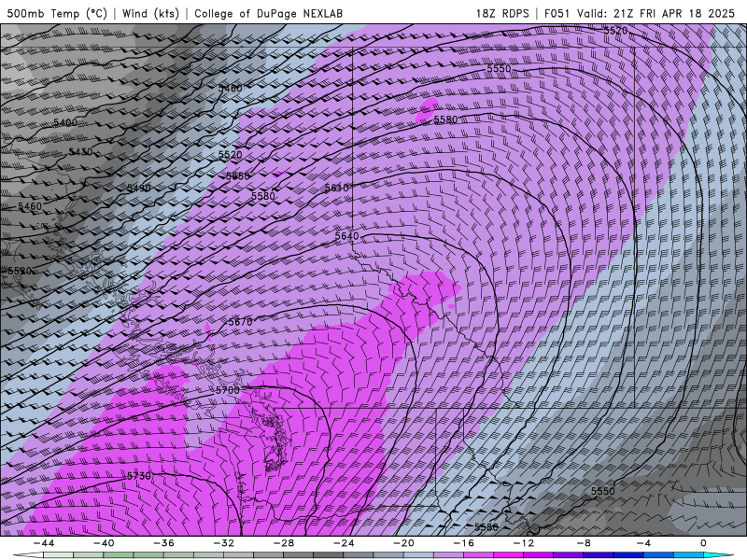Click the 5640 height contour label

pos(346,236)
